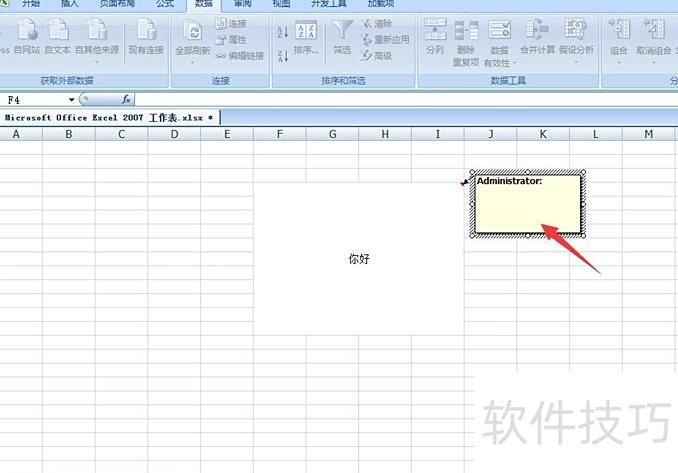
Task: Click inside the Administrator comment box
Action: click(528, 204)
